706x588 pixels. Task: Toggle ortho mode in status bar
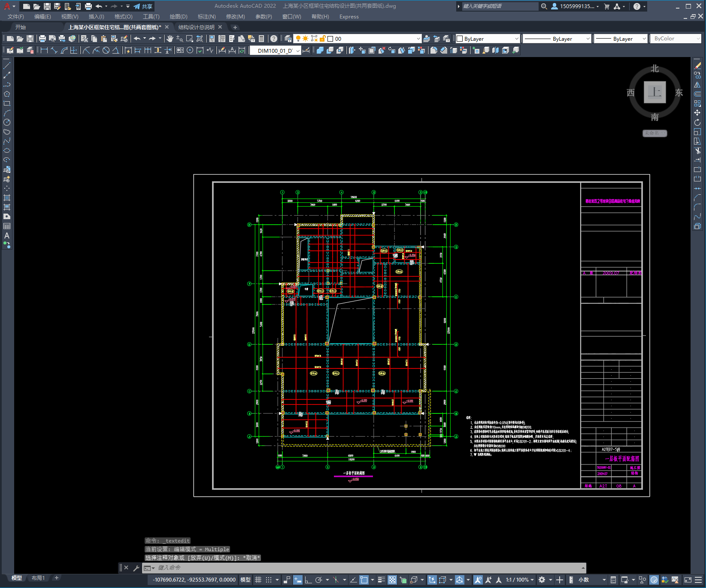tap(308, 580)
